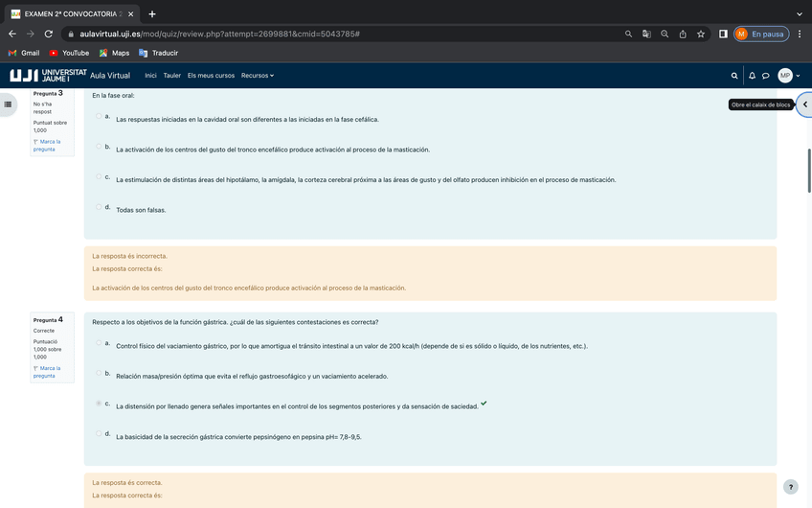Click the UJI Universitat Jaume I logo
The width and height of the screenshot is (812, 508).
48,75
